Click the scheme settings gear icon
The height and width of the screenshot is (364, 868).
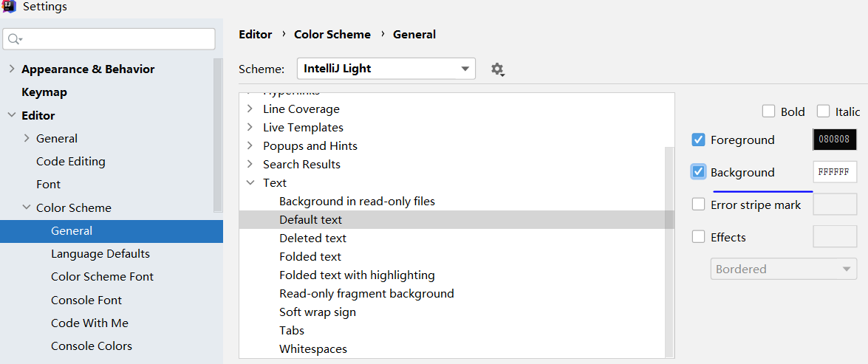pyautogui.click(x=496, y=69)
